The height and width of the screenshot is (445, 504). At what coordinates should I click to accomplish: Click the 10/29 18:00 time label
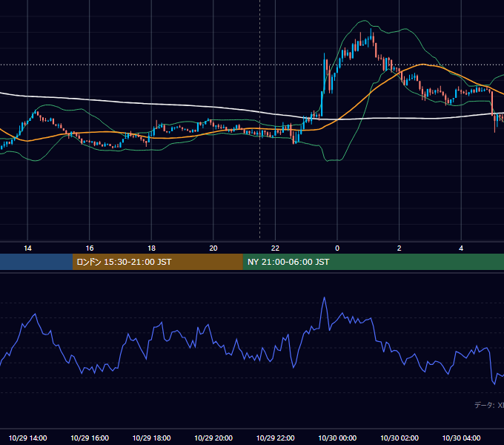[x=151, y=438]
